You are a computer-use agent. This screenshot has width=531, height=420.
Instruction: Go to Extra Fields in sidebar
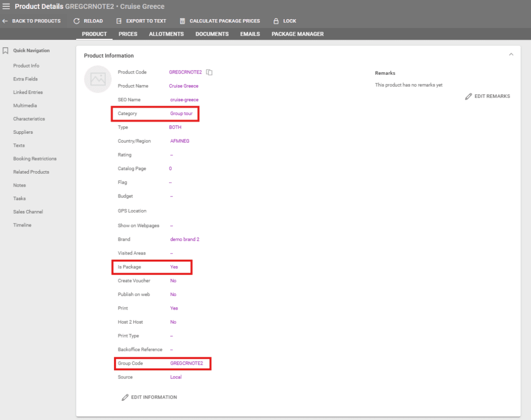tap(25, 79)
